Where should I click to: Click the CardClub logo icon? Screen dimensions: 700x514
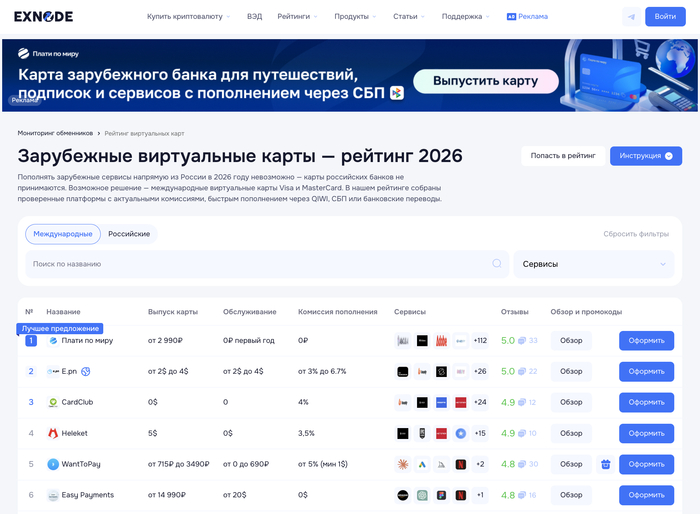pyautogui.click(x=53, y=402)
